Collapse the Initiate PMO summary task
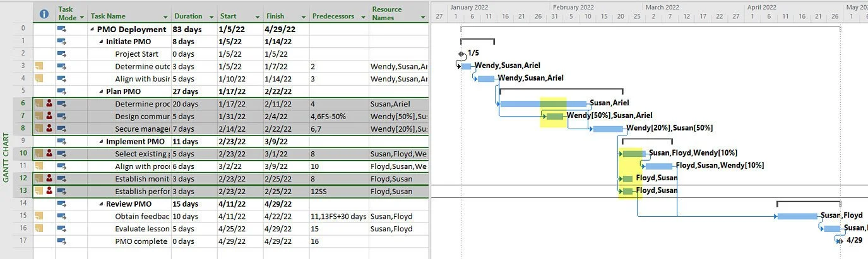 click(x=102, y=42)
